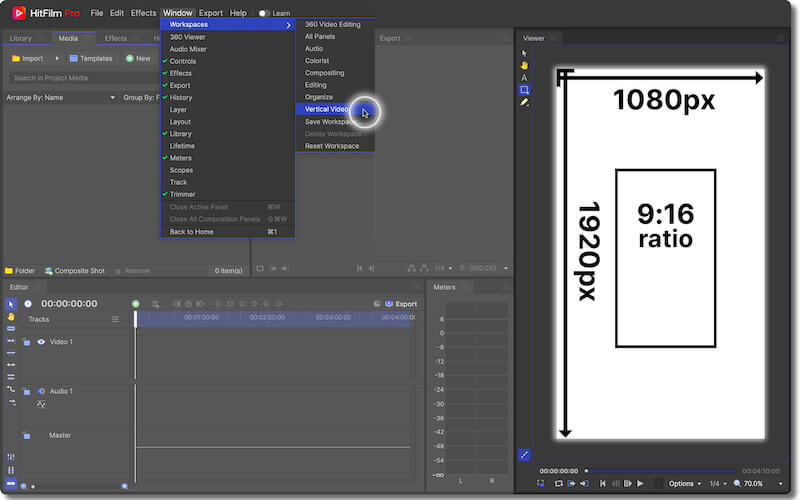Click the timeline zoom slider track
The width and height of the screenshot is (800, 500).
74,487
